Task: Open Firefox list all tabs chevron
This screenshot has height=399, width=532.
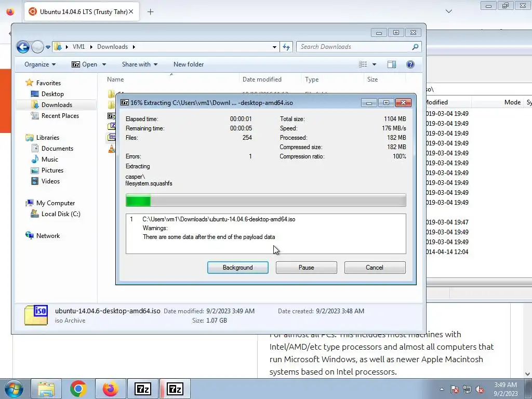Action: pos(448,11)
